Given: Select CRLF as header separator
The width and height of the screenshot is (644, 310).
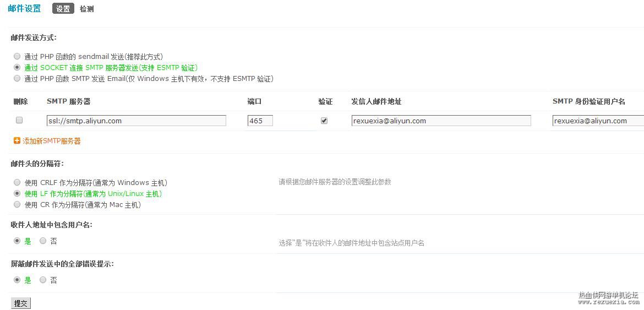Looking at the screenshot, I should [x=17, y=182].
